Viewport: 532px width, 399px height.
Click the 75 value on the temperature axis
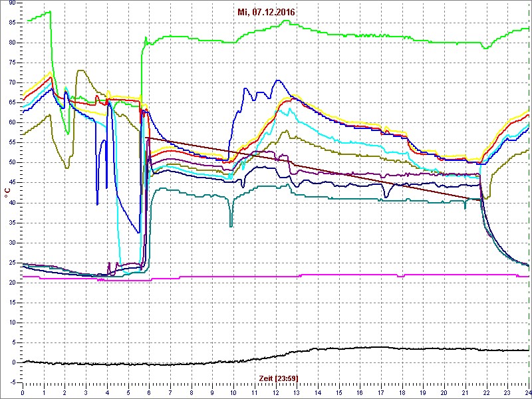(12, 63)
